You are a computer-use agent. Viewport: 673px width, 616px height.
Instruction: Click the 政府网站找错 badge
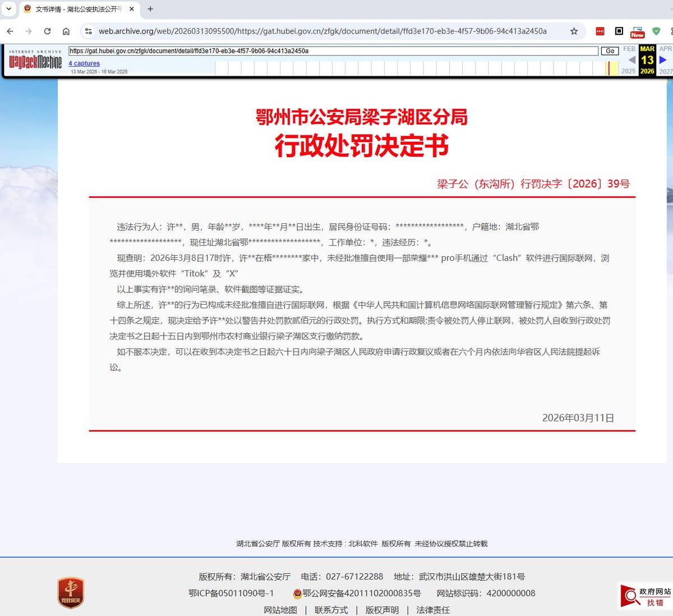[x=645, y=596]
